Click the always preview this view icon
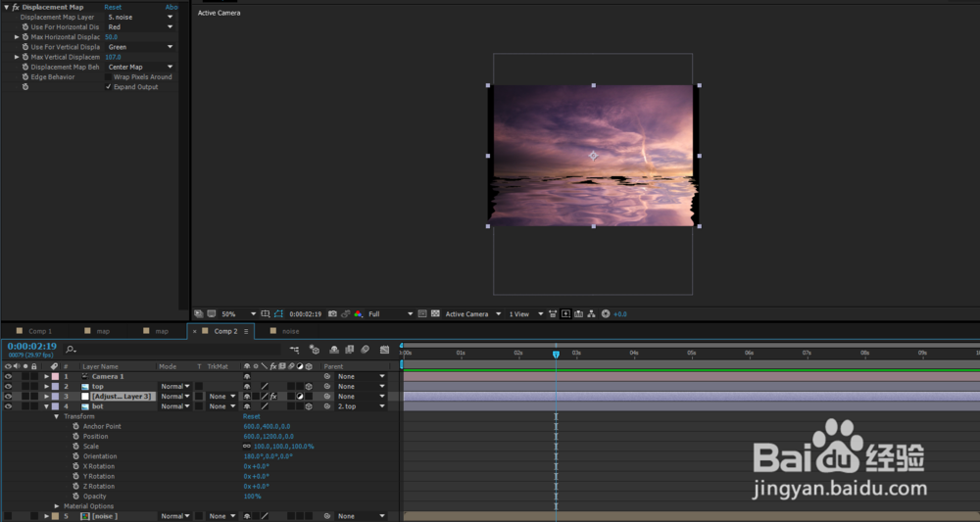 point(199,314)
